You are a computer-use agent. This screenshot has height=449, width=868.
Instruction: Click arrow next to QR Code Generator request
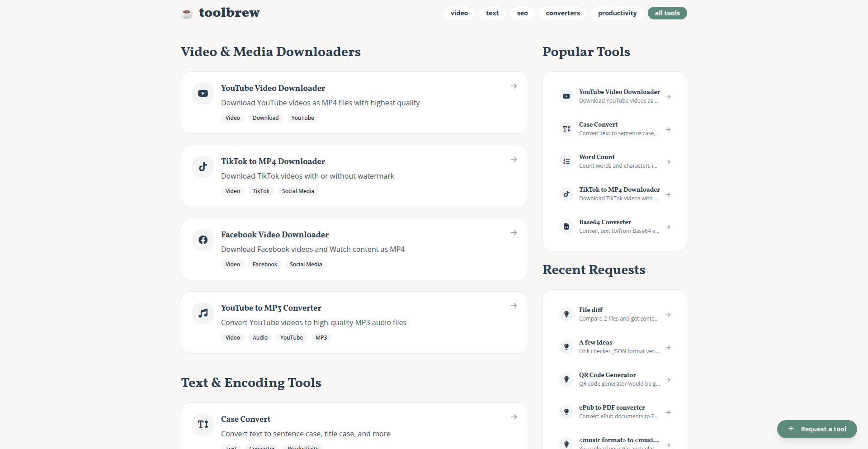click(668, 380)
